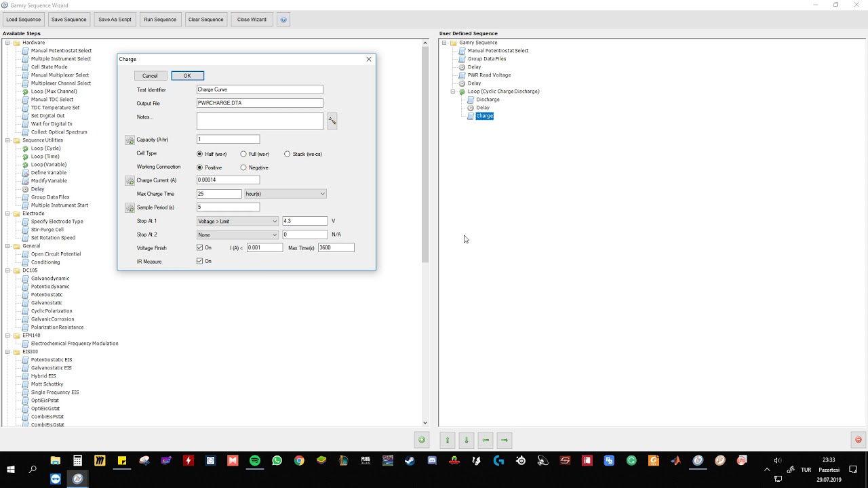Move step down with green down arrow
The image size is (868, 488).
tap(467, 440)
